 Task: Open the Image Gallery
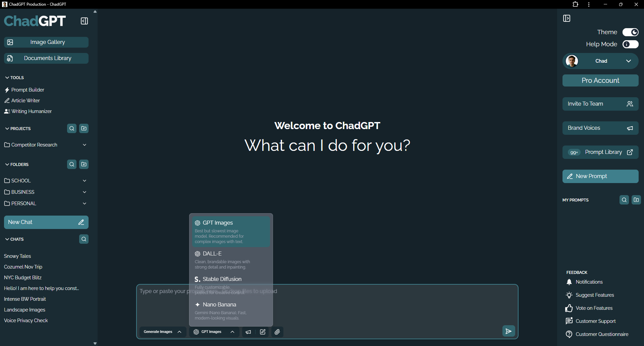pos(46,42)
